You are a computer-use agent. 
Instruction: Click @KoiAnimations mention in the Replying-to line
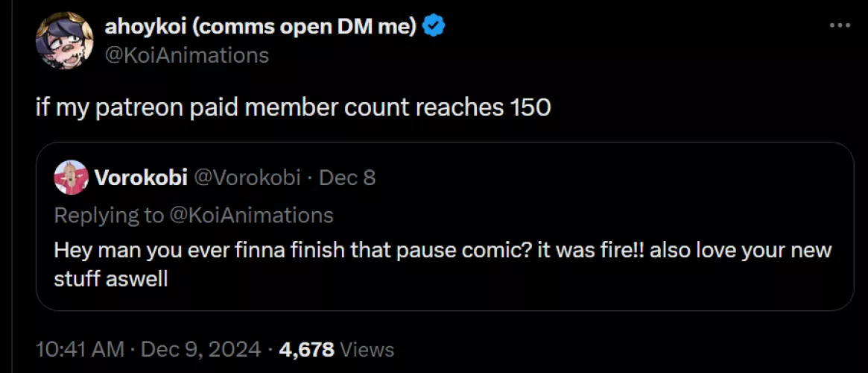pyautogui.click(x=251, y=215)
